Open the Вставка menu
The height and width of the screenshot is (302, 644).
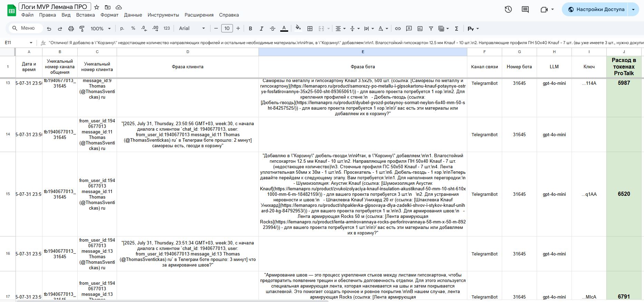coord(86,15)
